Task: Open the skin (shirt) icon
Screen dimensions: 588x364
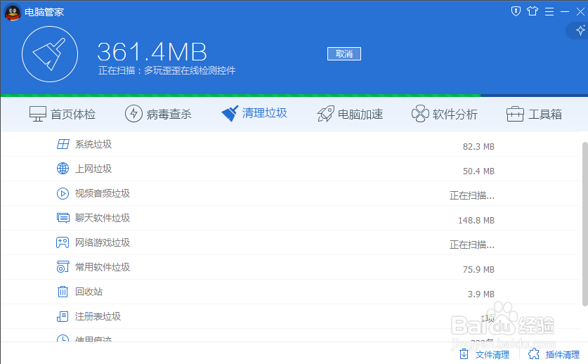Action: click(x=533, y=11)
